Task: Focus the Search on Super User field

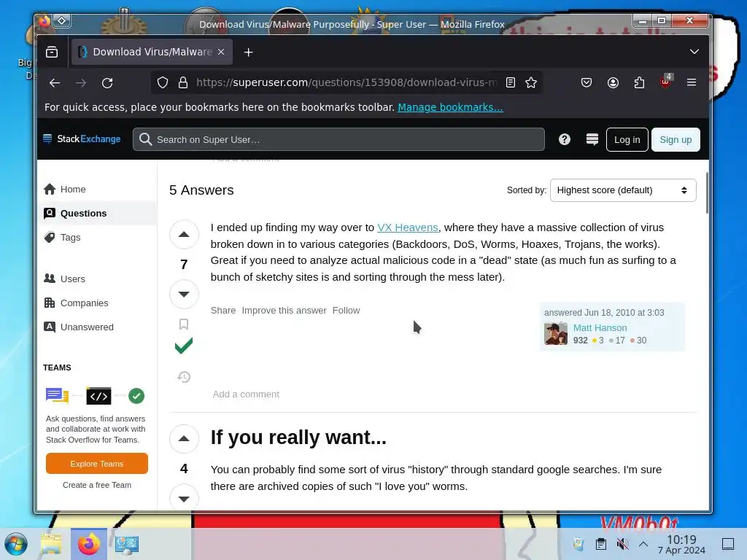Action: click(x=338, y=139)
